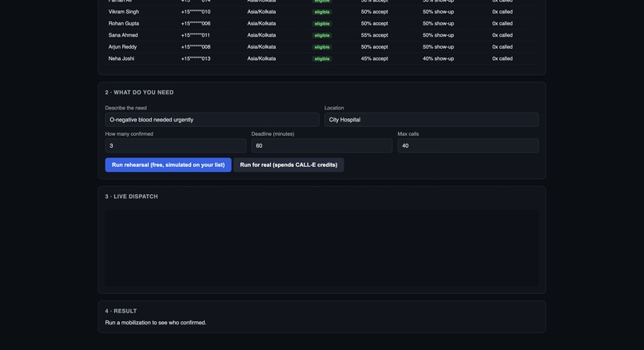This screenshot has height=350, width=644.
Task: Select the Rohan Gupta row name
Action: coord(124,23)
